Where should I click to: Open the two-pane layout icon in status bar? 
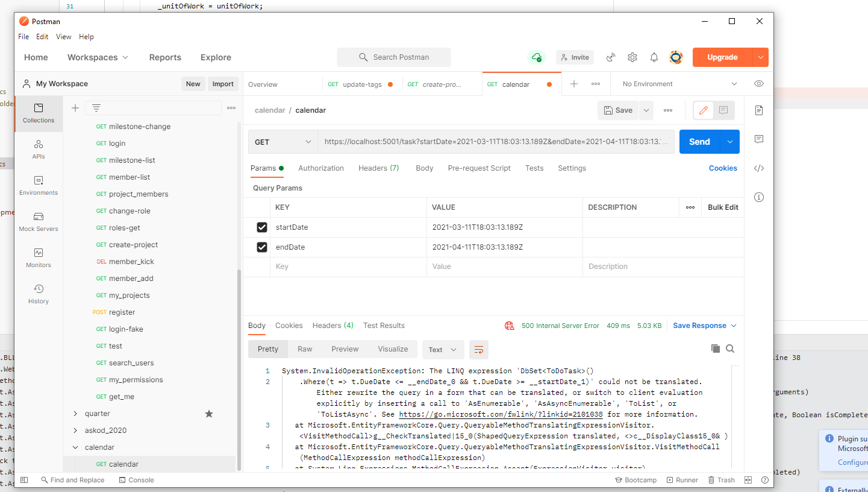point(748,480)
